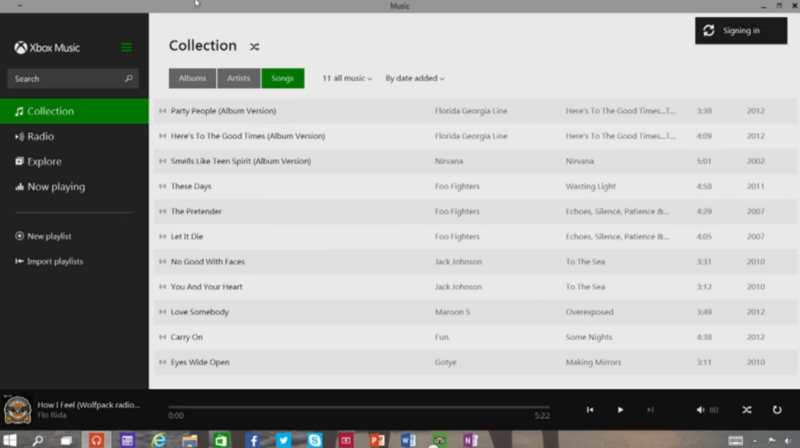Click the playback progress bar
The height and width of the screenshot is (448, 800).
[359, 407]
